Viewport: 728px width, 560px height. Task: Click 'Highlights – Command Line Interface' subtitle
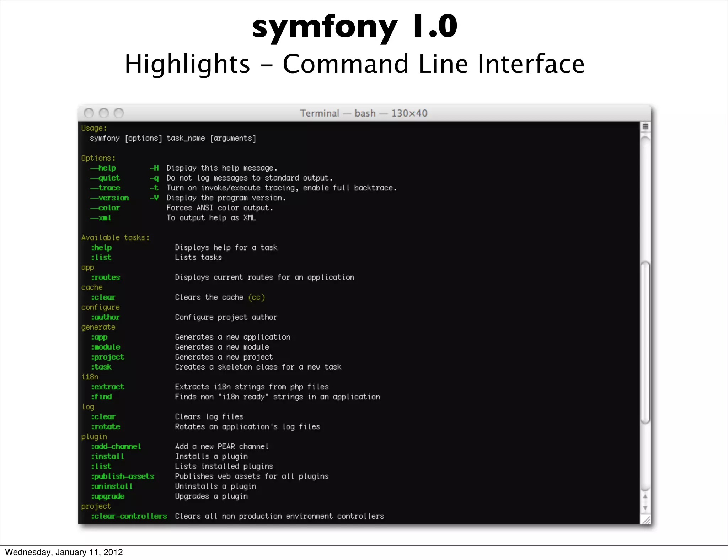point(355,64)
